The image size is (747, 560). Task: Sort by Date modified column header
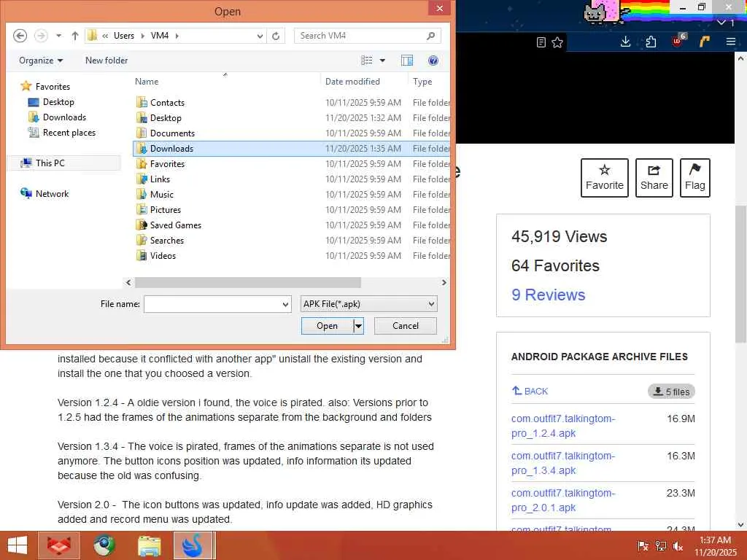[352, 82]
